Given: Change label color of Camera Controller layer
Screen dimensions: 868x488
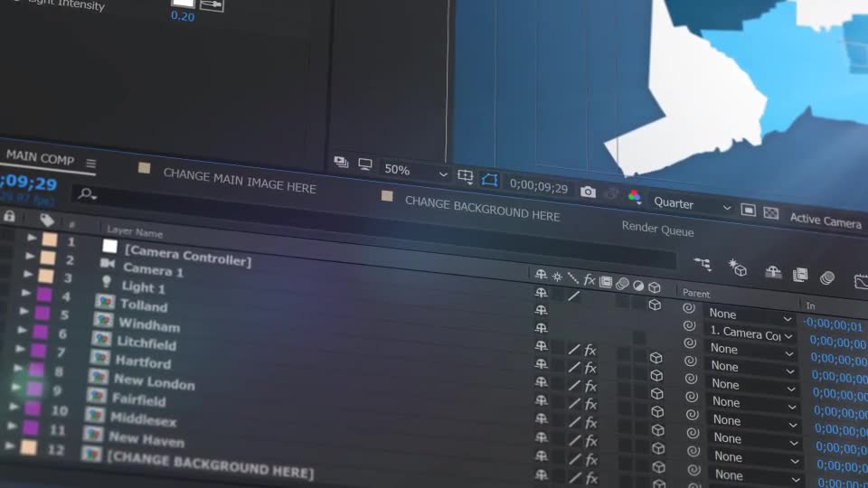Looking at the screenshot, I should [x=50, y=239].
